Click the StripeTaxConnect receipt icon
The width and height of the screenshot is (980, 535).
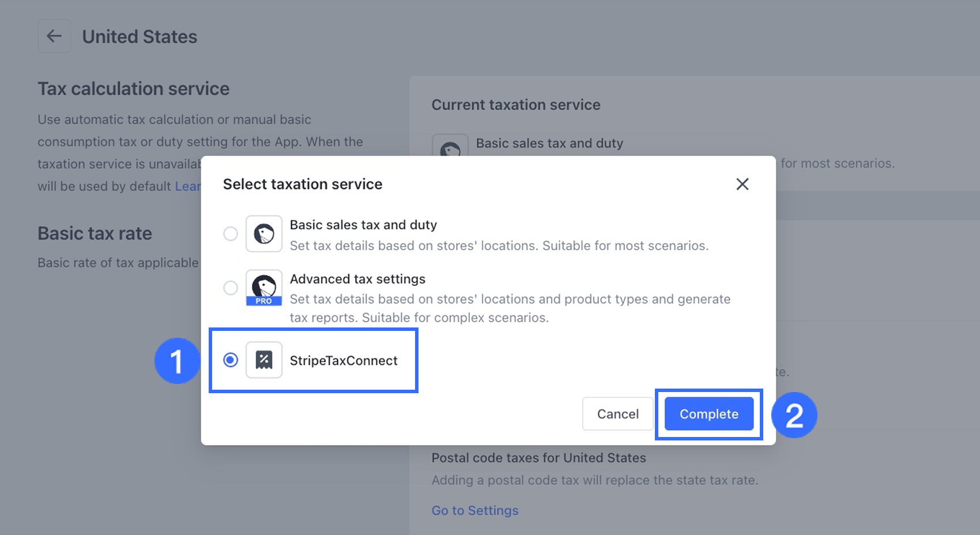pos(264,360)
